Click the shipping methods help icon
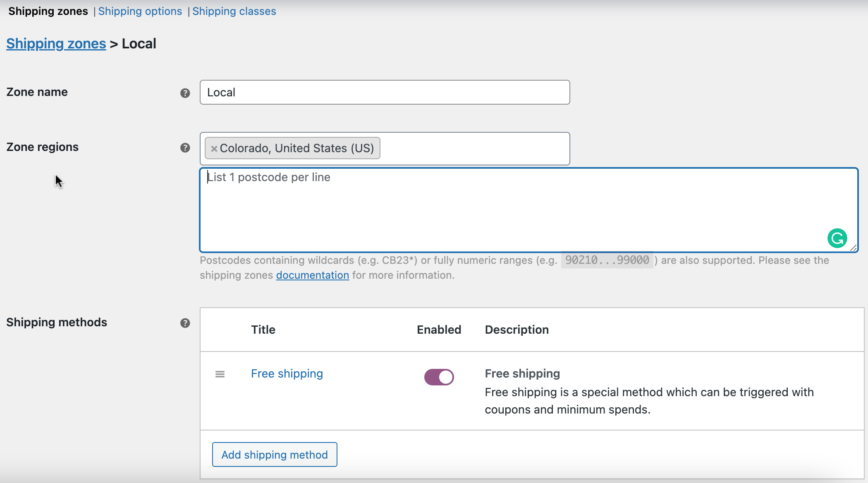This screenshot has width=868, height=483. point(185,323)
